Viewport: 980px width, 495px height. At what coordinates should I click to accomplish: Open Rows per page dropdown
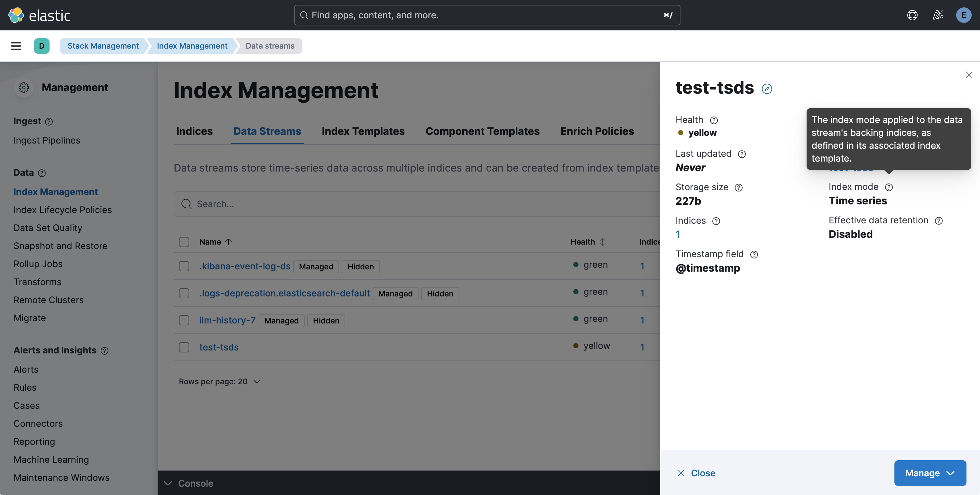coord(219,382)
